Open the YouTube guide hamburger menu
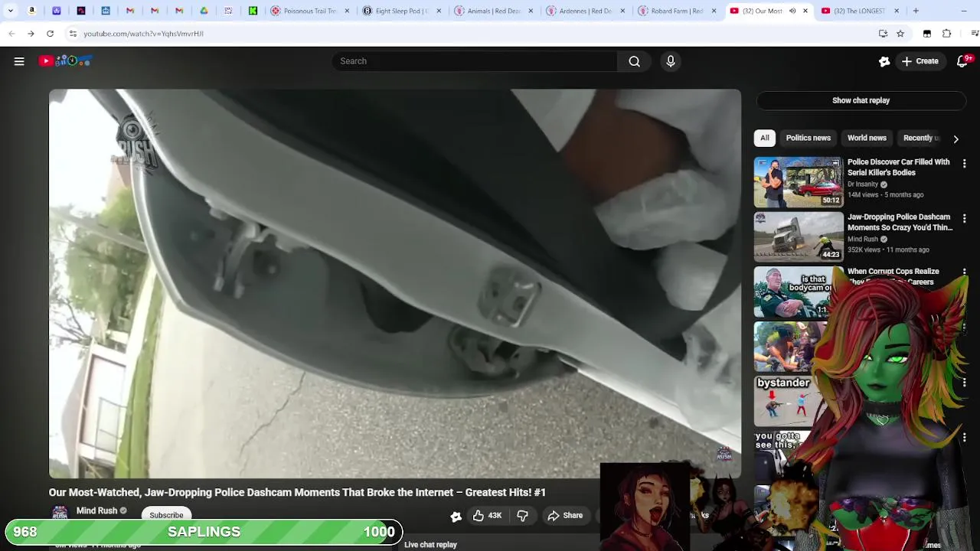Screen dimensions: 980x551 19,61
